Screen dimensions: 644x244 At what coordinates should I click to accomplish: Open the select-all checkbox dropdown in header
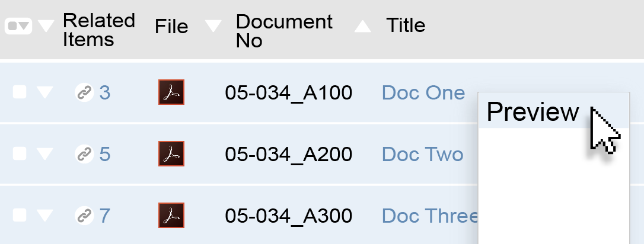tap(18, 26)
